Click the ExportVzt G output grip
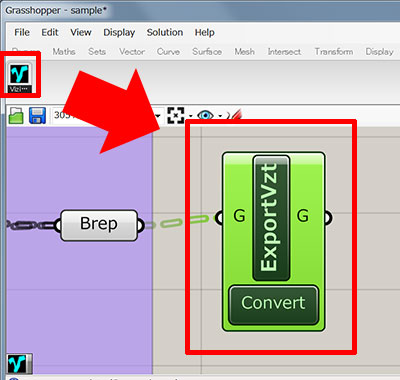This screenshot has height=380, width=400. pos(328,218)
